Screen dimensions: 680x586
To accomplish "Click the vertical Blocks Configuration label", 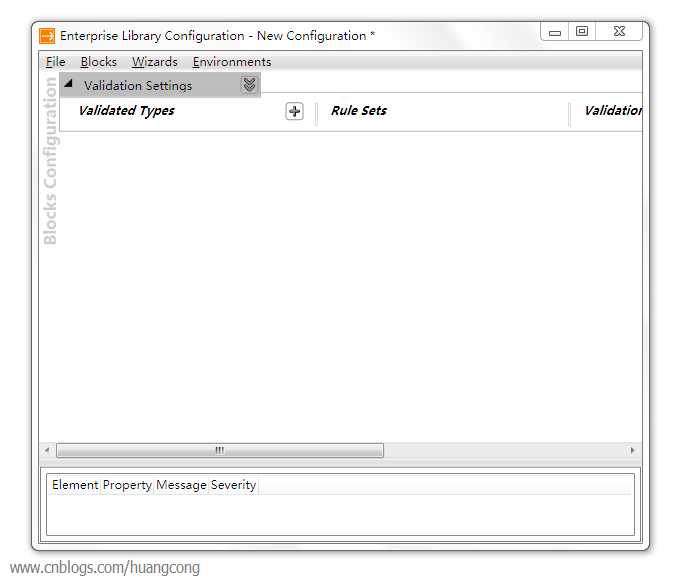I will [x=50, y=161].
